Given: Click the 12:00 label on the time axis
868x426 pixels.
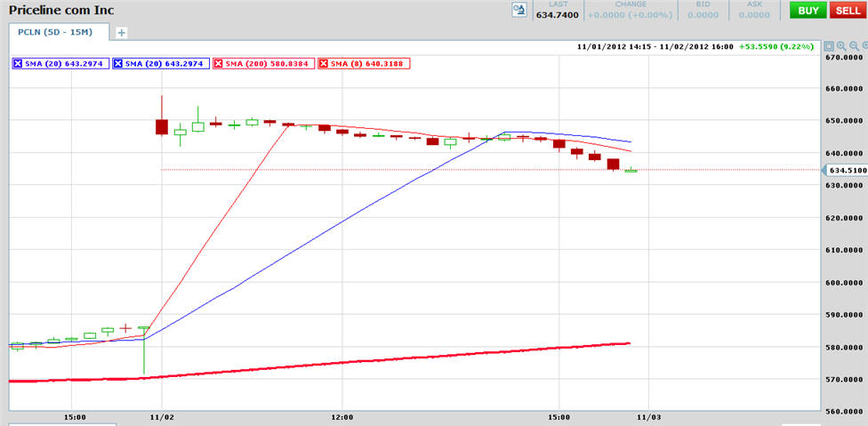Looking at the screenshot, I should (x=342, y=417).
